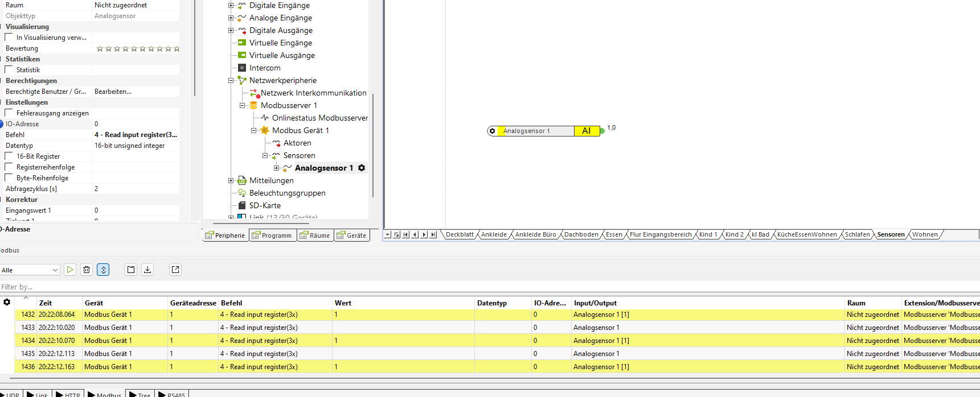
Task: Click the first-page navigation arrow below canvas
Action: 406,234
